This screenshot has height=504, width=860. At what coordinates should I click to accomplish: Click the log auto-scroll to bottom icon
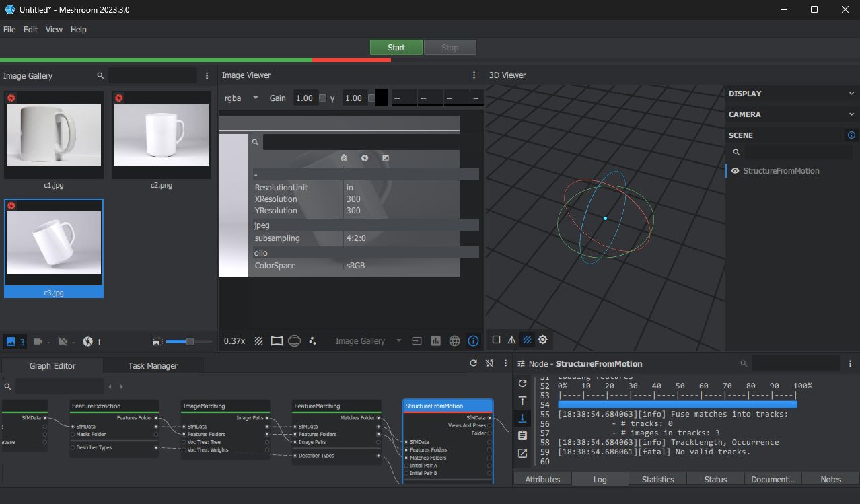click(x=522, y=418)
